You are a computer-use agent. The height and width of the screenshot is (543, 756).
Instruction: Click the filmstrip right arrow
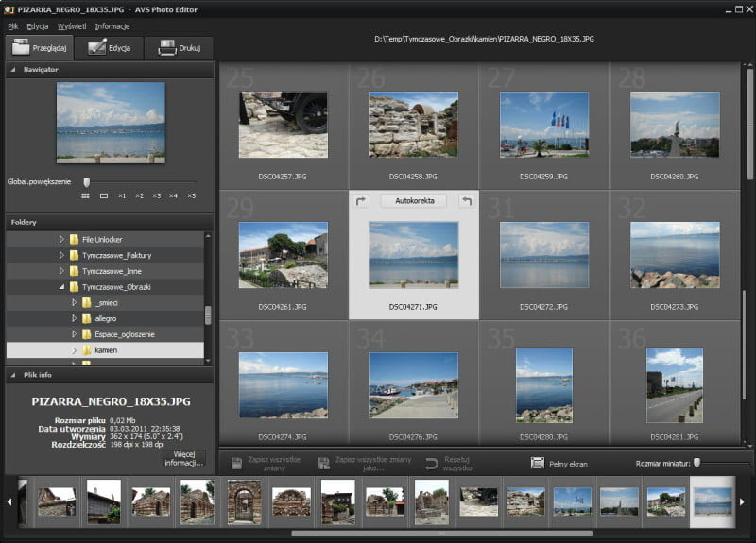(742, 502)
